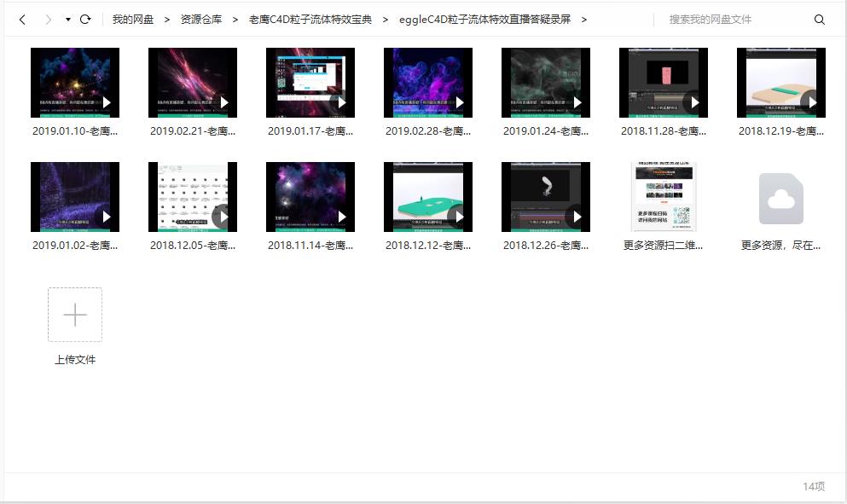This screenshot has height=504, width=847.
Task: Open the 2018.12.05 video thumbnail
Action: point(193,197)
